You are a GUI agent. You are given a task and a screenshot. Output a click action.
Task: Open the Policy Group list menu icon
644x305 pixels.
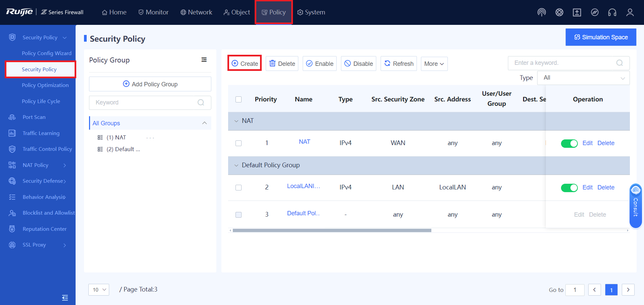click(204, 60)
